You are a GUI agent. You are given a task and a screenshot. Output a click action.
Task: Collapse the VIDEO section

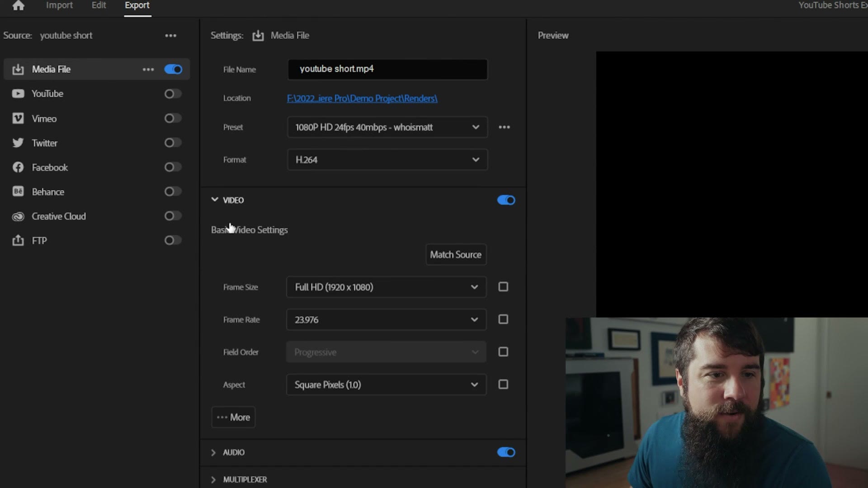[214, 200]
